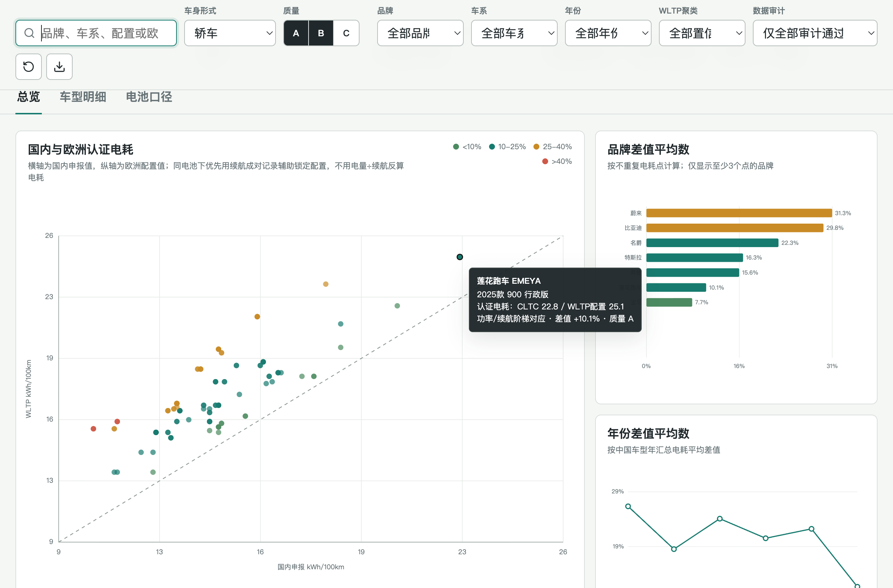Click the highlighted EMEYA scatter point

click(x=460, y=257)
